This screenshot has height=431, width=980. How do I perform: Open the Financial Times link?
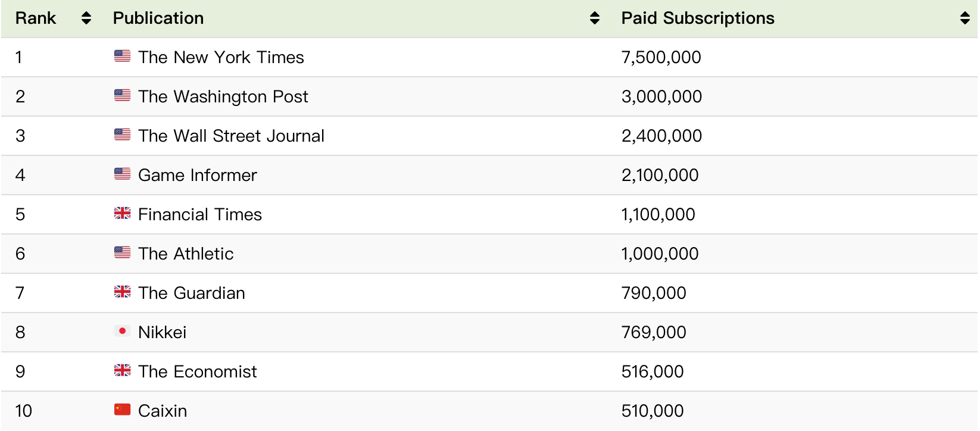coord(200,214)
